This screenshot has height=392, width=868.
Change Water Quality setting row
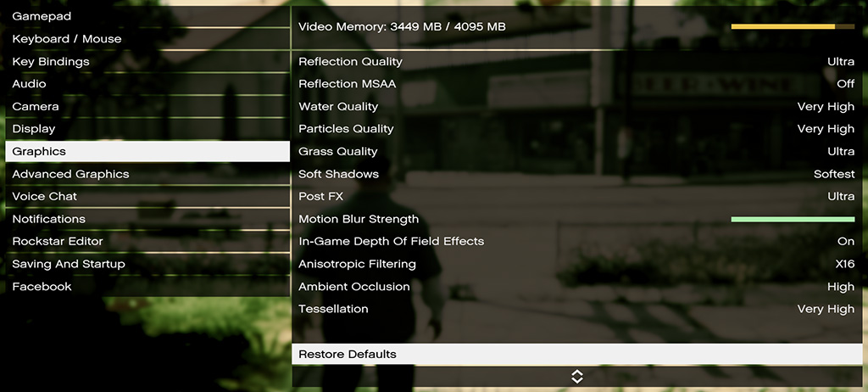[576, 107]
